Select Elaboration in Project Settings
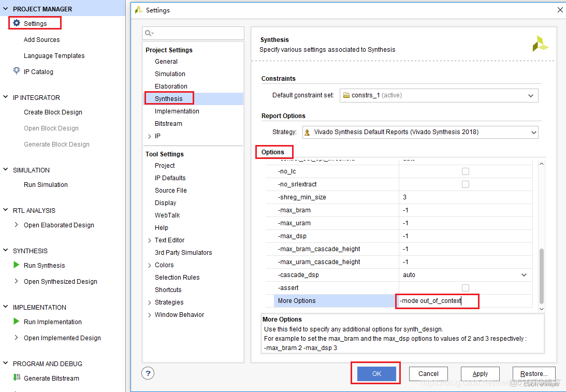 coord(171,86)
